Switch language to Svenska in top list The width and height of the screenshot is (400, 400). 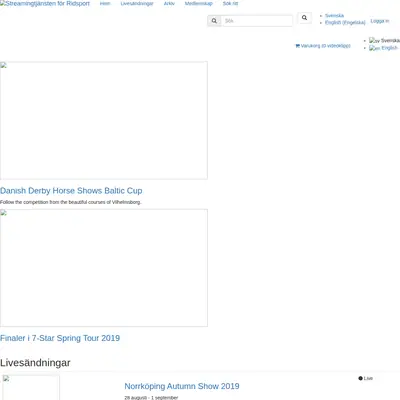coord(334,16)
